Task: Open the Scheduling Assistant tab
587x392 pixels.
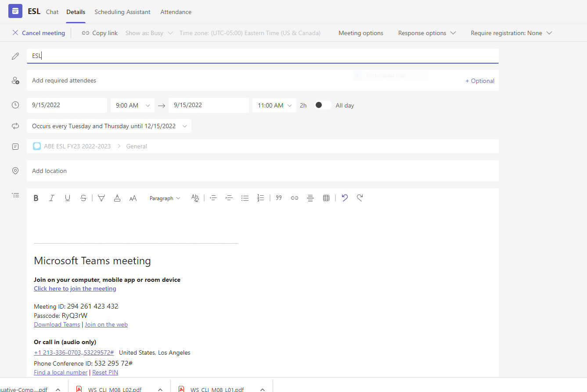Action: 122,12
